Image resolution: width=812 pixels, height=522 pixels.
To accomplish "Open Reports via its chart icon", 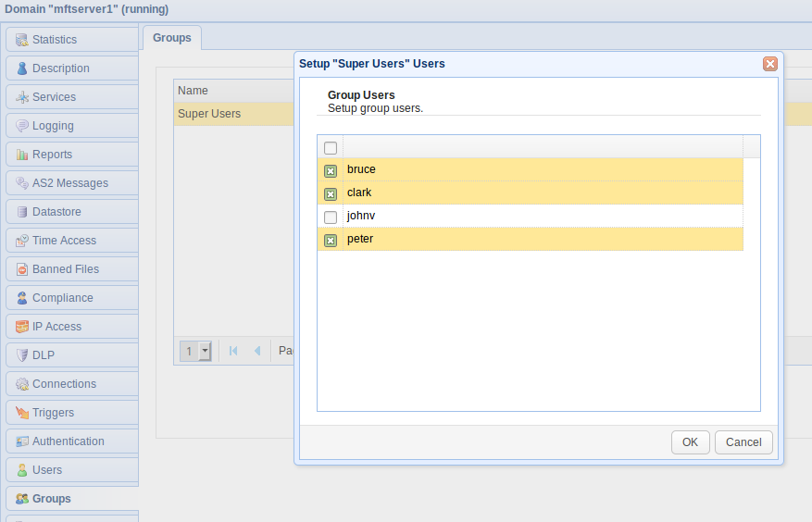I will click(x=22, y=155).
